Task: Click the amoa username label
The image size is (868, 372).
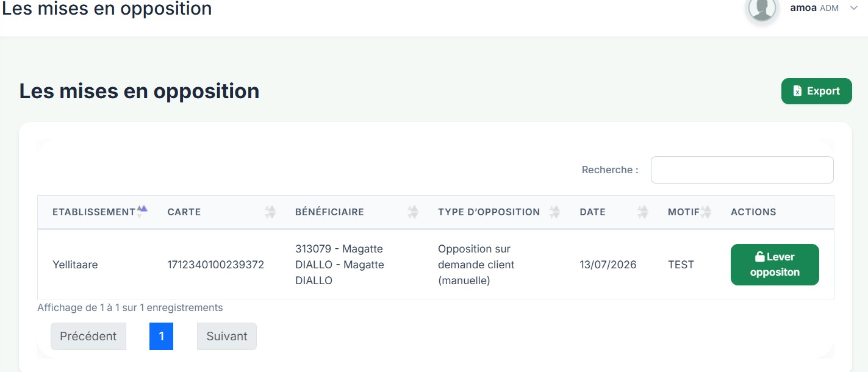Action: pos(803,8)
